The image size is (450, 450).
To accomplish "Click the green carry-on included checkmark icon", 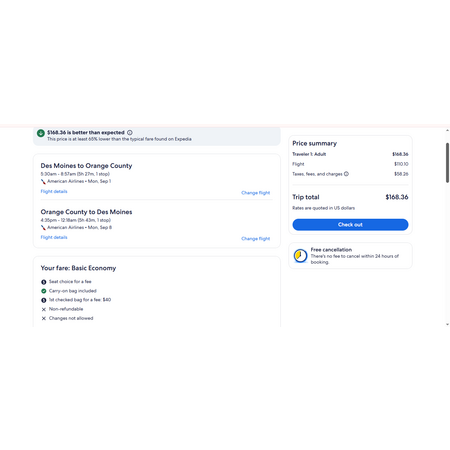I will point(44,291).
